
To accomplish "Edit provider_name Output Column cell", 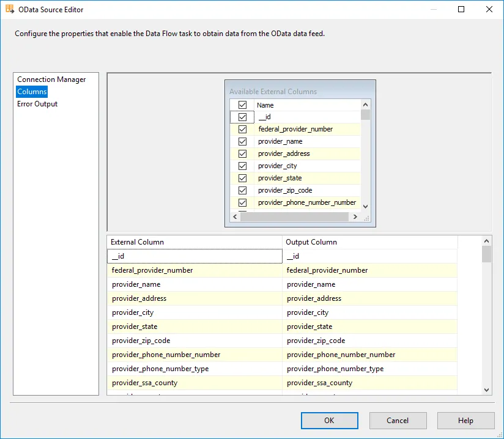I will tap(369, 284).
